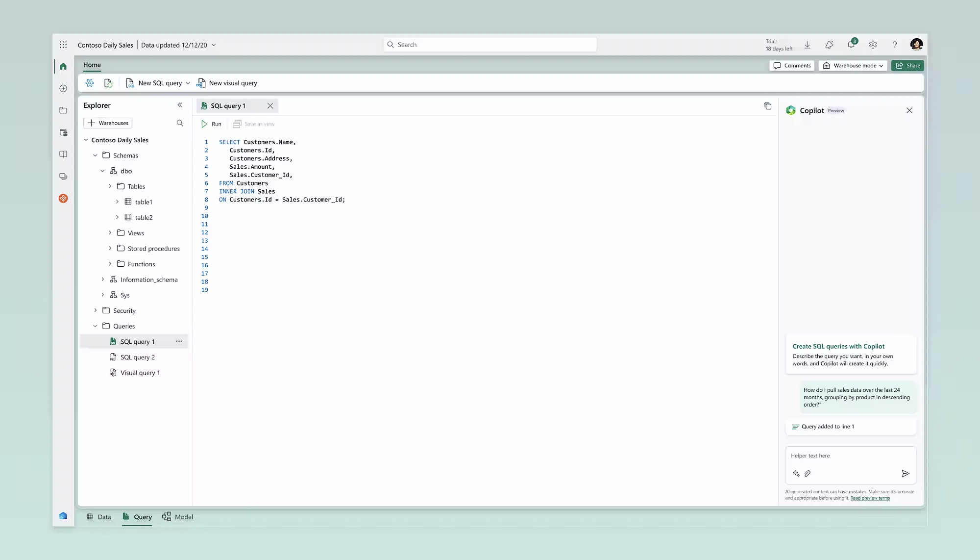Open the Read preview terms link
Image resolution: width=980 pixels, height=560 pixels.
pos(870,498)
